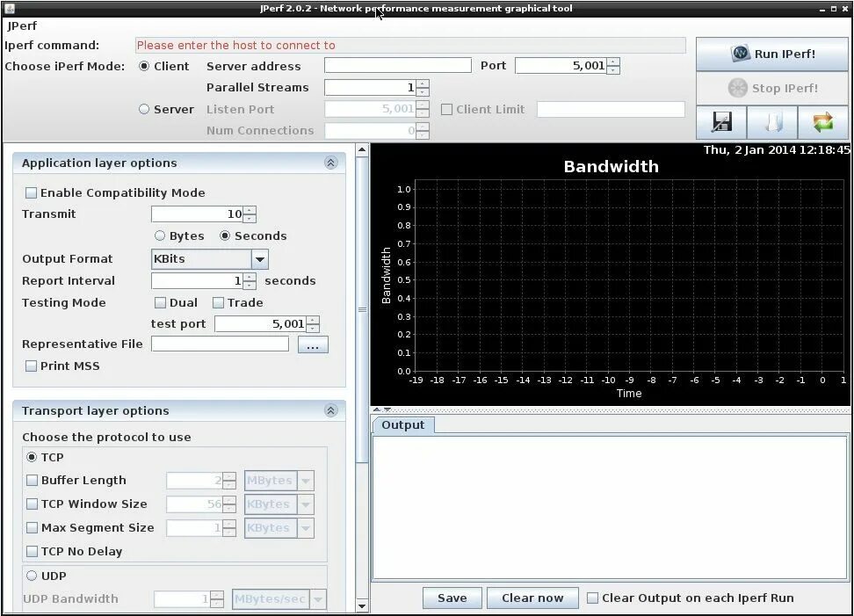Enable the Buffer Length checkbox
This screenshot has height=616, width=854.
[x=33, y=481]
